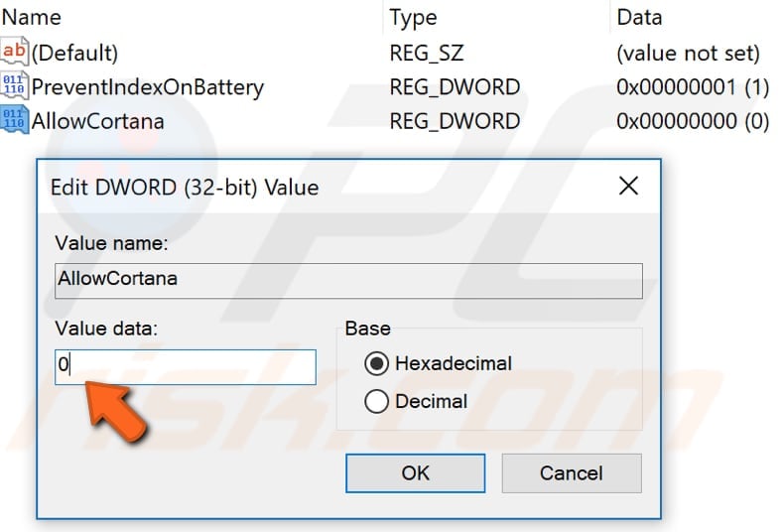This screenshot has height=532, width=784.
Task: Select the AllowCortana entry name
Action: [98, 121]
